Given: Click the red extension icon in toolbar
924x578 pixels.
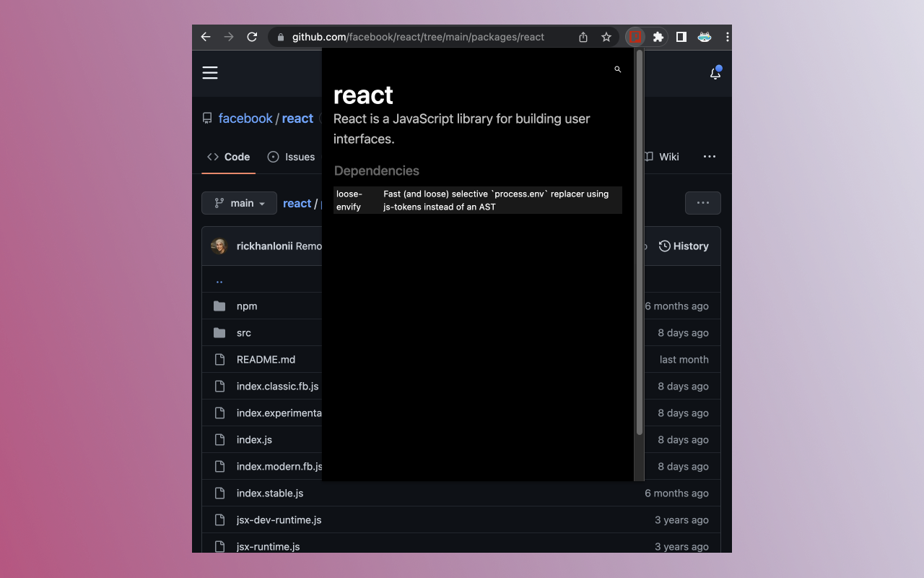Looking at the screenshot, I should pyautogui.click(x=635, y=37).
